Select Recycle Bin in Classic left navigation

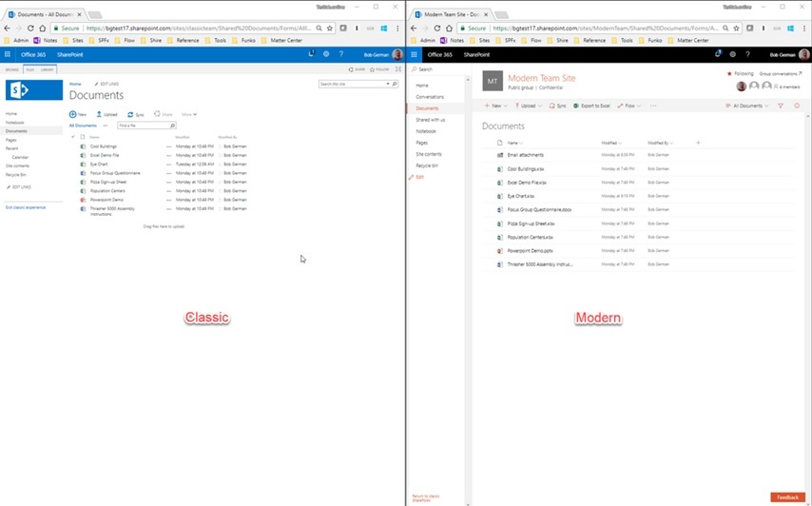pyautogui.click(x=16, y=175)
